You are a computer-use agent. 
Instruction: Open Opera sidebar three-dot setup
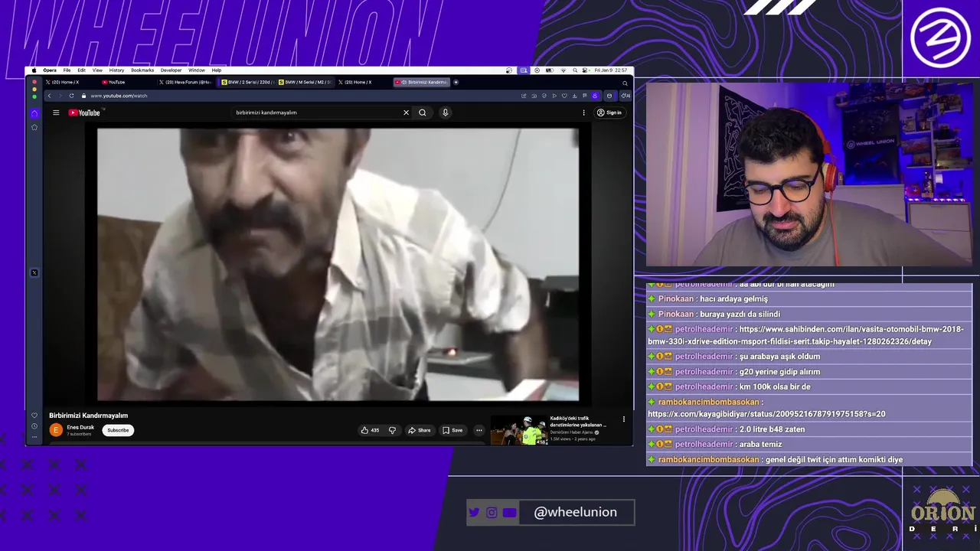click(x=34, y=436)
